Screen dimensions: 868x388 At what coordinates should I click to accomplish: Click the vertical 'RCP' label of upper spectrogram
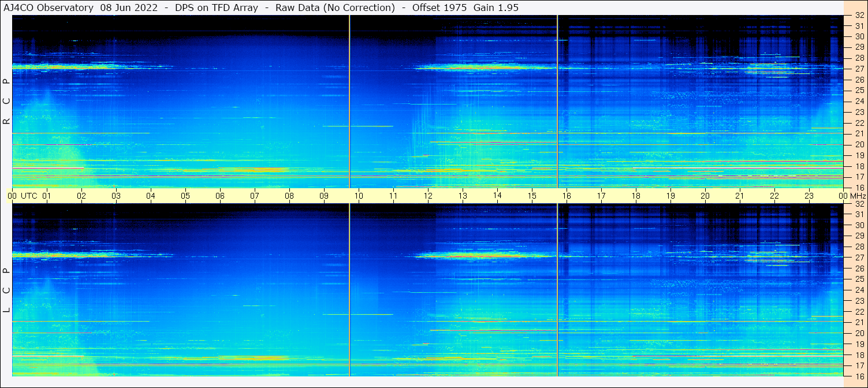[x=6, y=102]
